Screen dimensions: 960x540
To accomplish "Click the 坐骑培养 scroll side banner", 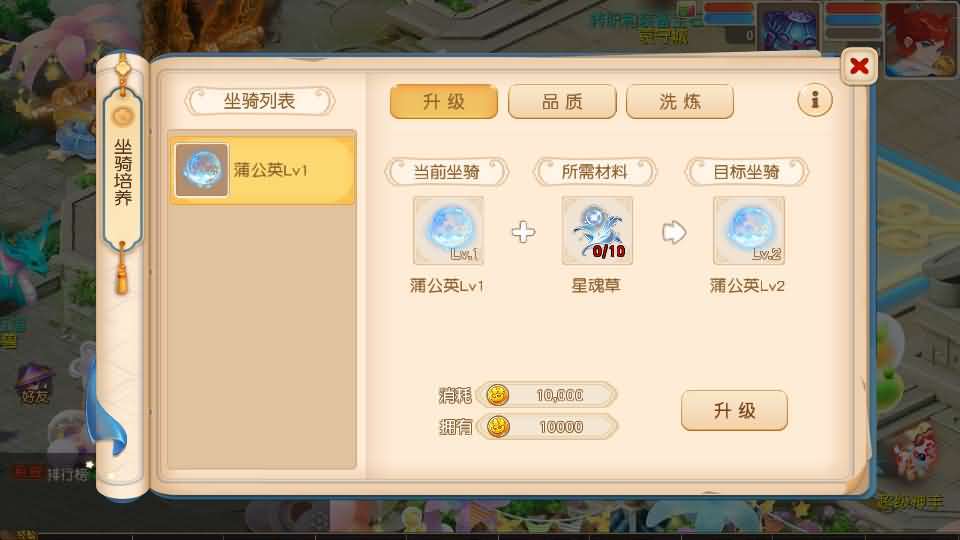I will [x=123, y=172].
